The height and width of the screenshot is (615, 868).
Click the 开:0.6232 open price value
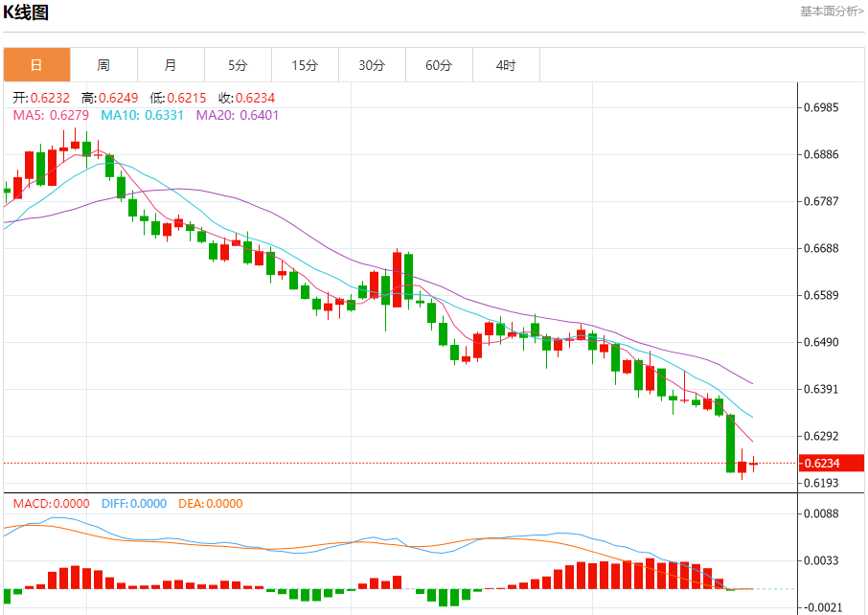coord(41,98)
